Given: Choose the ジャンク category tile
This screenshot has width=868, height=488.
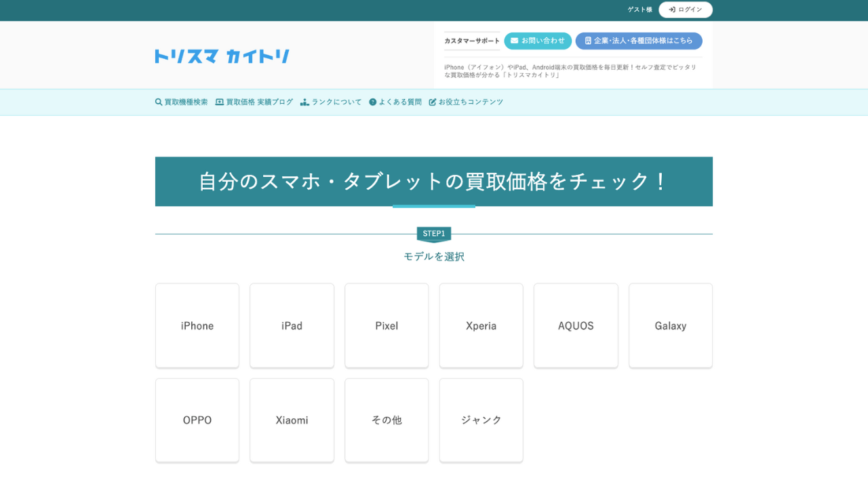Looking at the screenshot, I should [x=481, y=420].
